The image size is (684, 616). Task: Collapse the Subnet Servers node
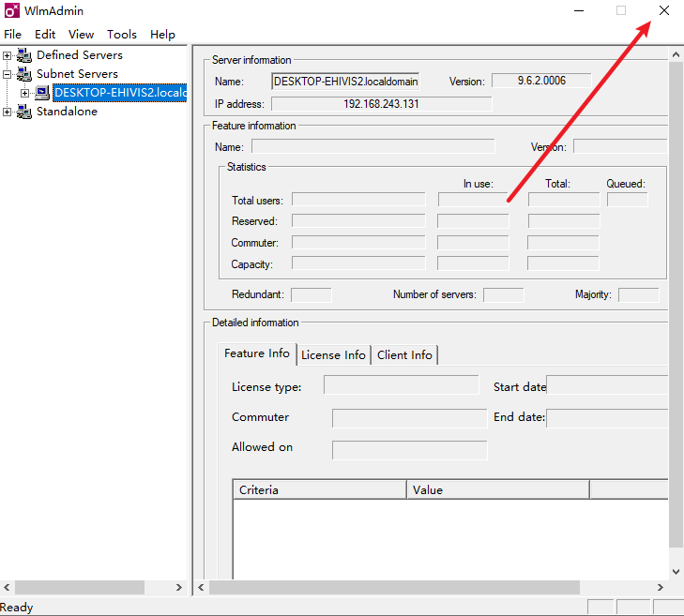pyautogui.click(x=8, y=74)
